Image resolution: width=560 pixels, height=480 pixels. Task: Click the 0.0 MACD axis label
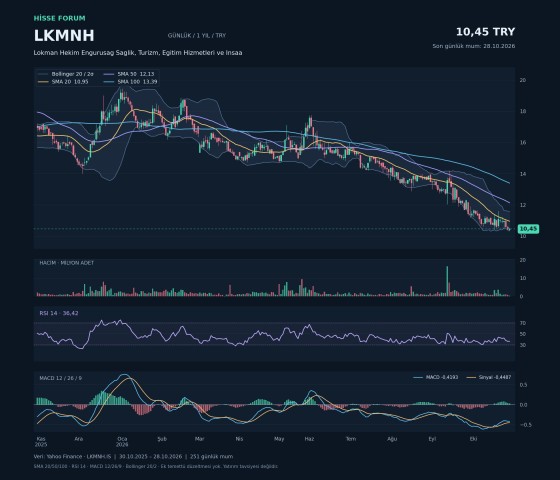pos(523,405)
